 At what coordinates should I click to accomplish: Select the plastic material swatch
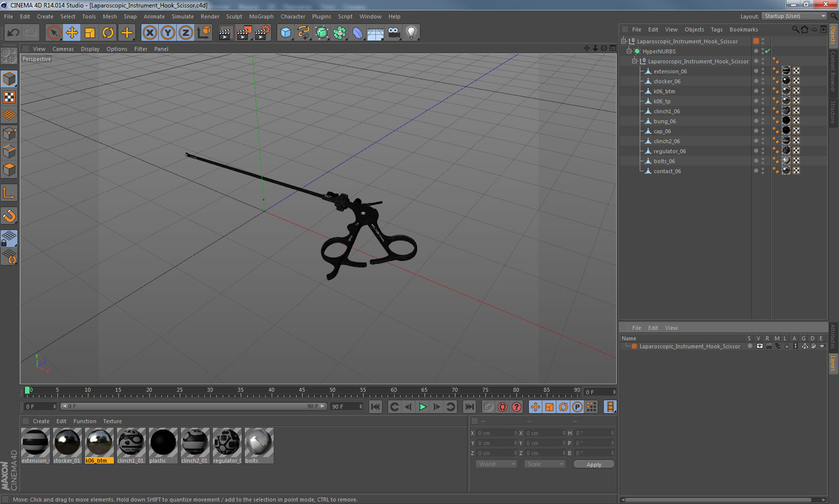[x=163, y=446]
